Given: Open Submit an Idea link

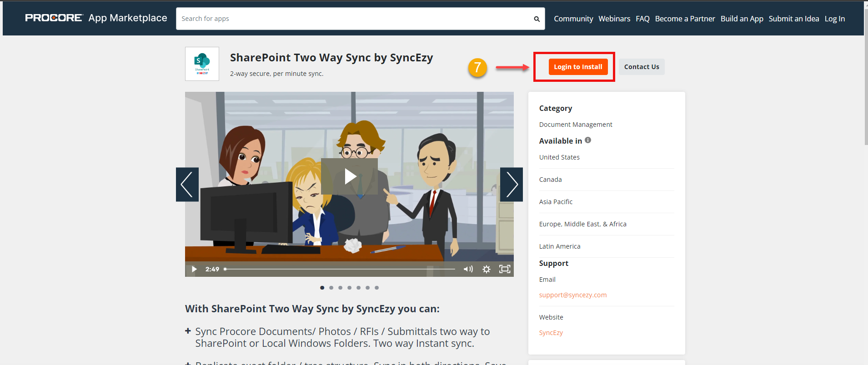Looking at the screenshot, I should pos(794,19).
